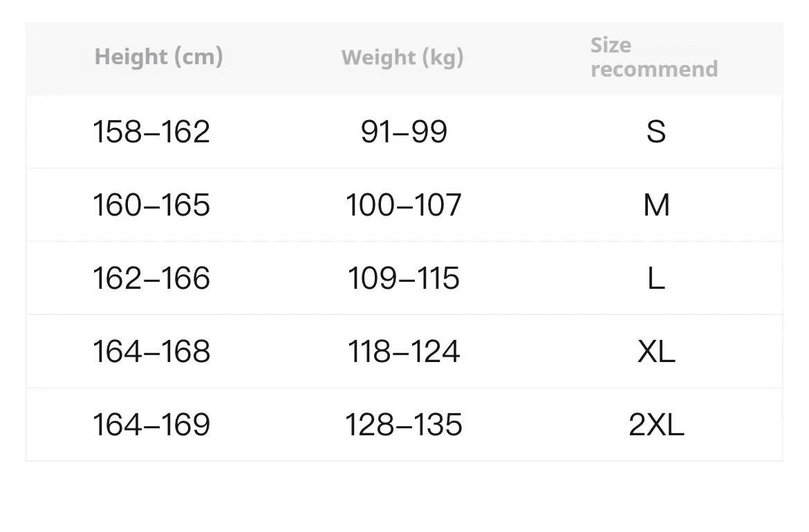Choose size 2XL in the table

coord(656,425)
